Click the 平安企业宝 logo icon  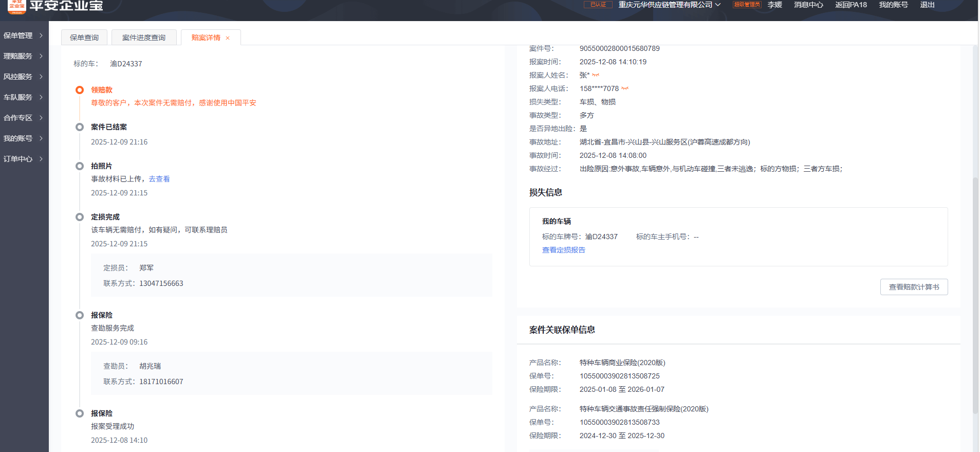point(17,6)
